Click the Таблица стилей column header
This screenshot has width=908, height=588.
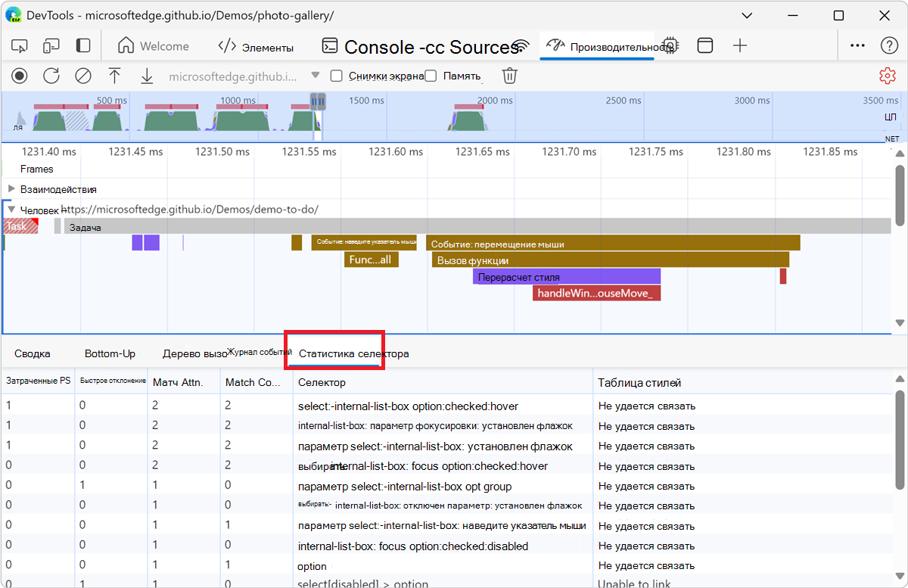click(x=639, y=382)
